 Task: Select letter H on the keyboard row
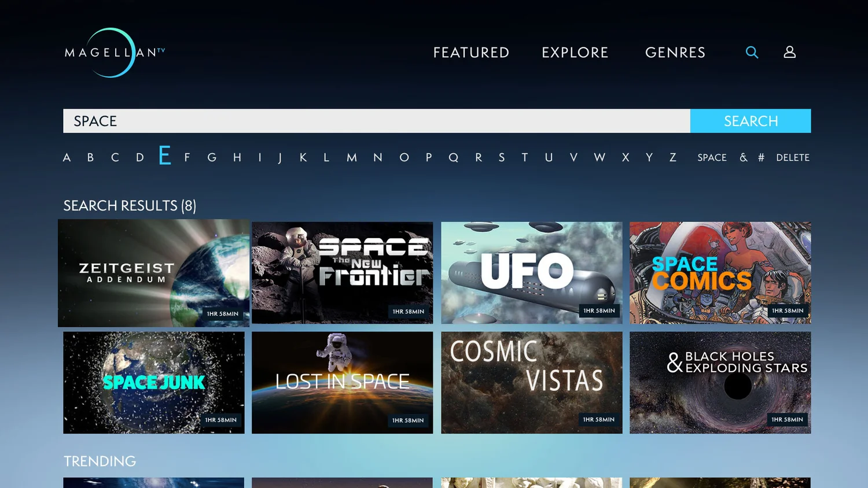(237, 157)
